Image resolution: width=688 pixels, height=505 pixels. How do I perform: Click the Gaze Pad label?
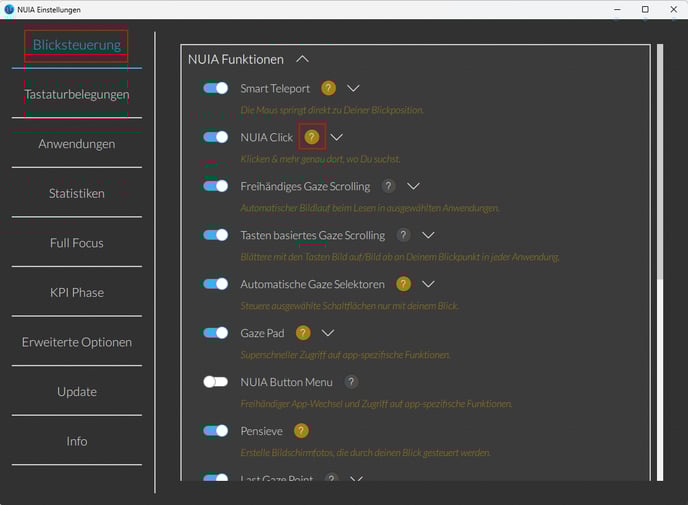pyautogui.click(x=262, y=333)
